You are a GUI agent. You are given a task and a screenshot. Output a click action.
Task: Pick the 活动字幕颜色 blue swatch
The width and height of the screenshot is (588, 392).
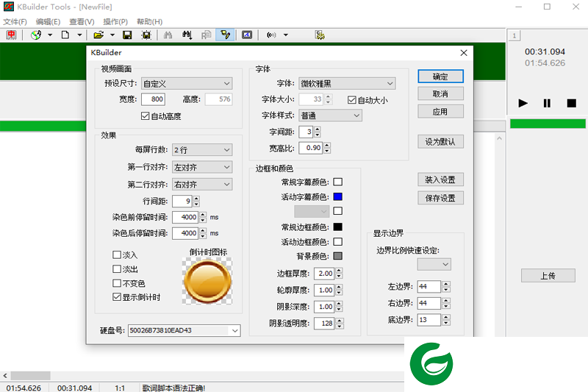[338, 196]
